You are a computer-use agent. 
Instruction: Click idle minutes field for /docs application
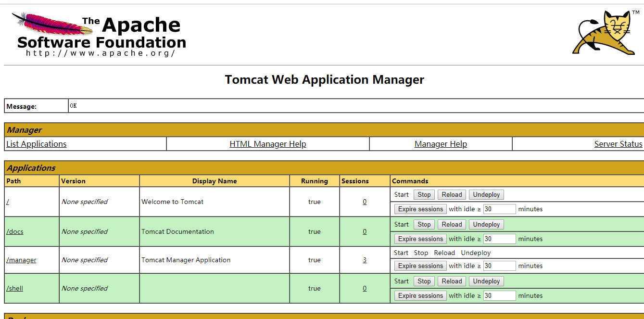pyautogui.click(x=499, y=239)
